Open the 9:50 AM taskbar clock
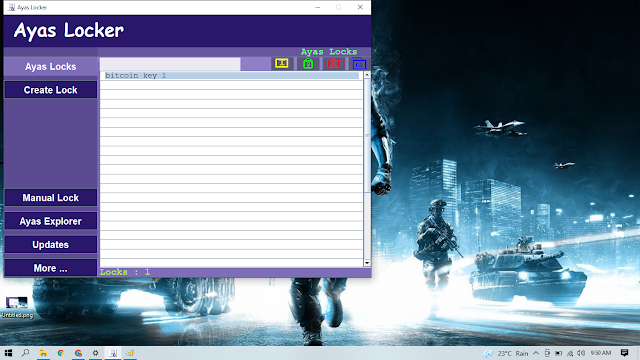640x360 pixels. click(601, 353)
